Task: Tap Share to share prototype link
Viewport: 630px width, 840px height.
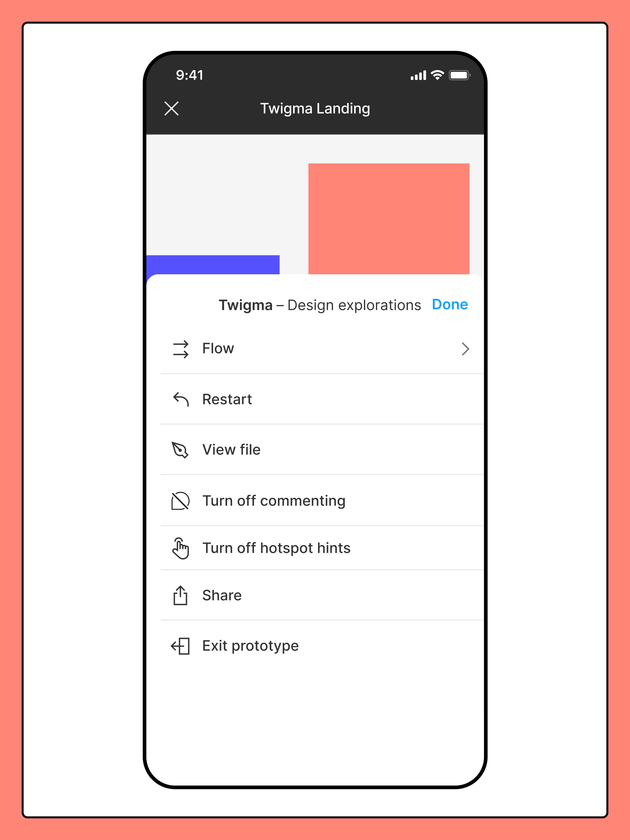Action: point(222,595)
